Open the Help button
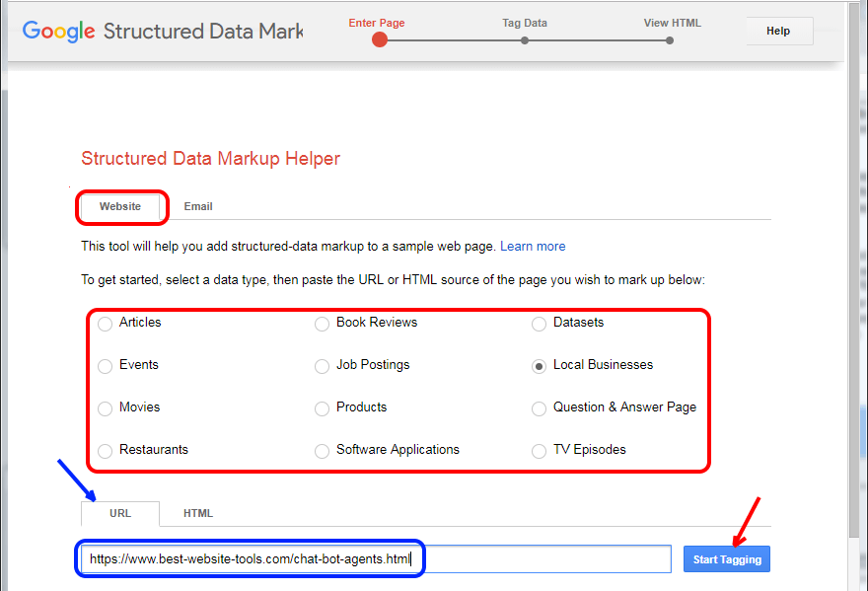The width and height of the screenshot is (868, 591). pyautogui.click(x=778, y=31)
